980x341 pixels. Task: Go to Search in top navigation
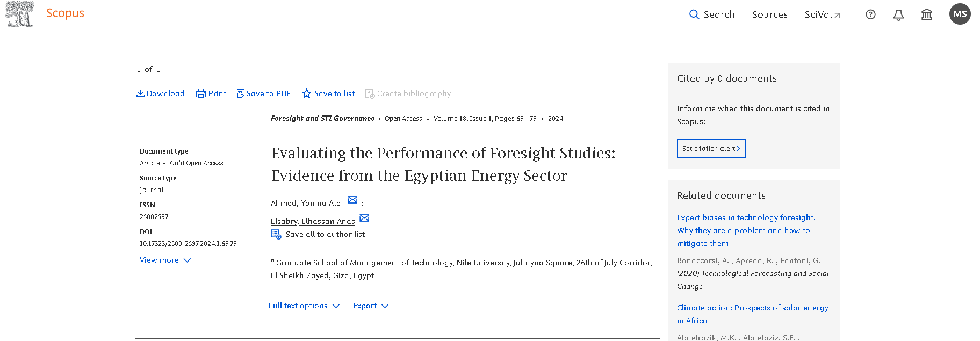(x=712, y=14)
